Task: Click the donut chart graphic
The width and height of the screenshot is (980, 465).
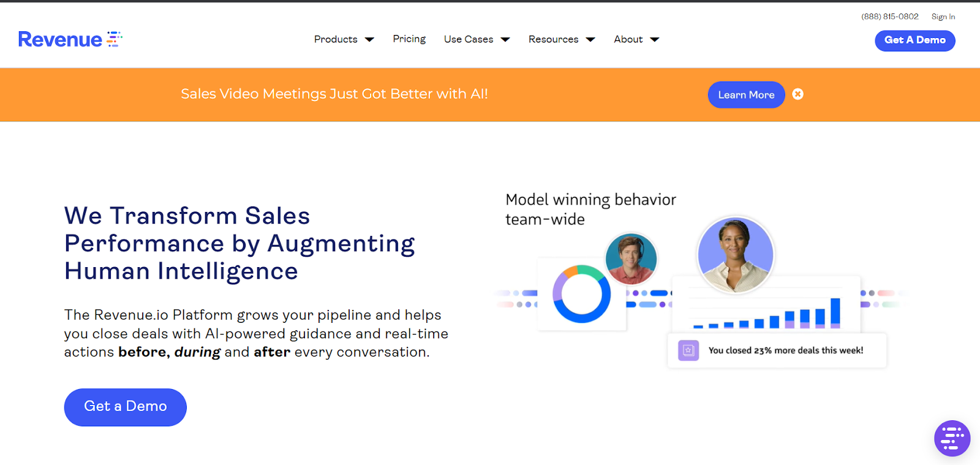Action: click(x=582, y=293)
